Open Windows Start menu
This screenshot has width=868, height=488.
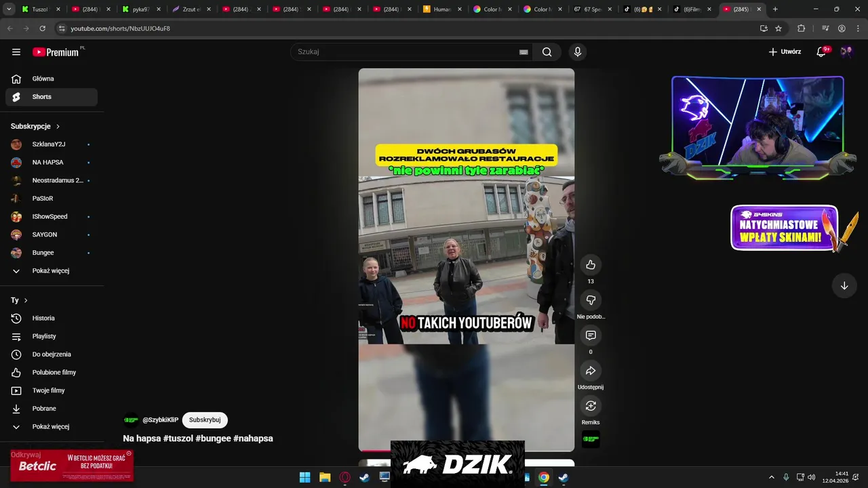[x=305, y=477]
